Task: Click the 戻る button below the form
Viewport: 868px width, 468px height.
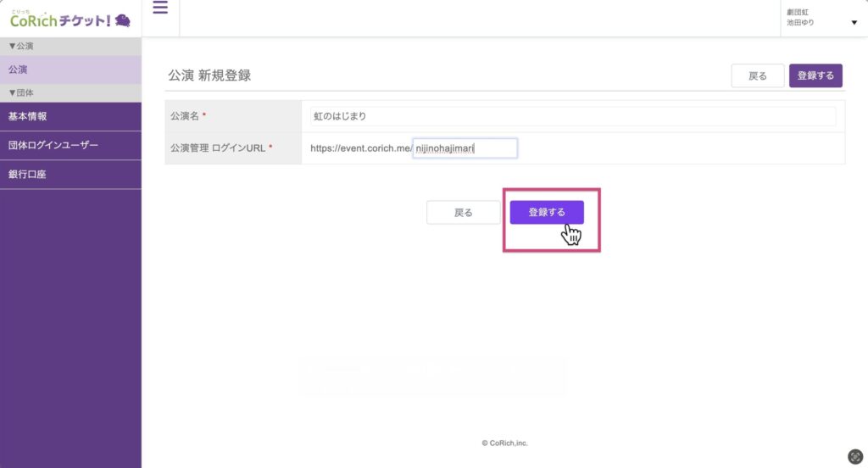Action: 463,213
